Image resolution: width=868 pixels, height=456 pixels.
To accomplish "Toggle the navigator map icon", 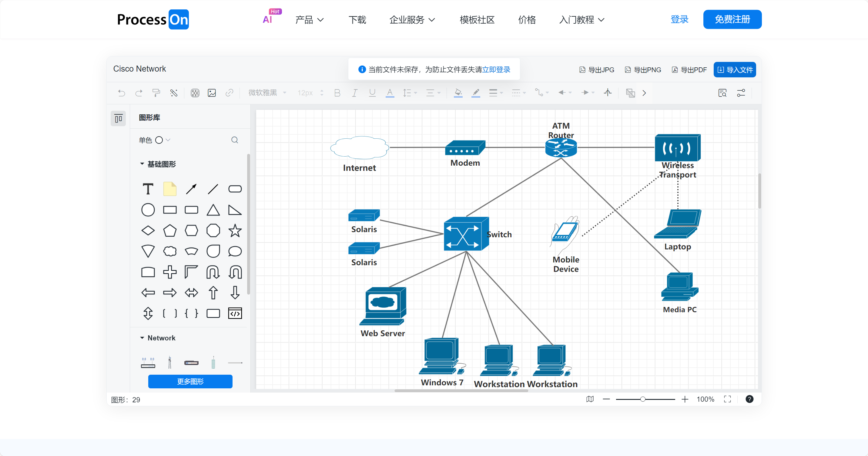I will pyautogui.click(x=590, y=399).
